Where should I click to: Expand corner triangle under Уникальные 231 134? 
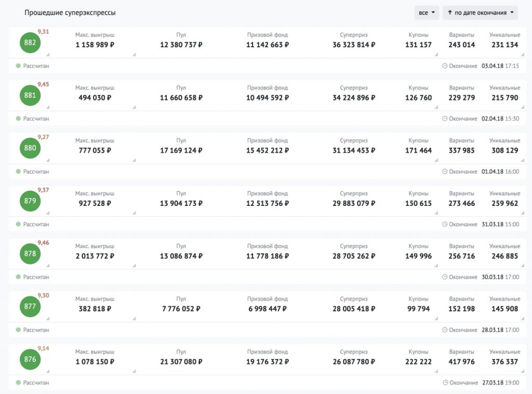[523, 54]
